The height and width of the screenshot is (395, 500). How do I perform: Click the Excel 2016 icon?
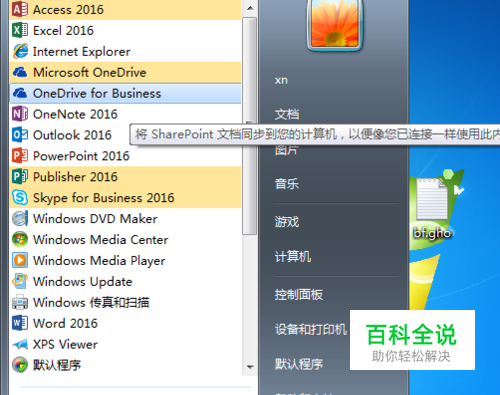pyautogui.click(x=20, y=30)
